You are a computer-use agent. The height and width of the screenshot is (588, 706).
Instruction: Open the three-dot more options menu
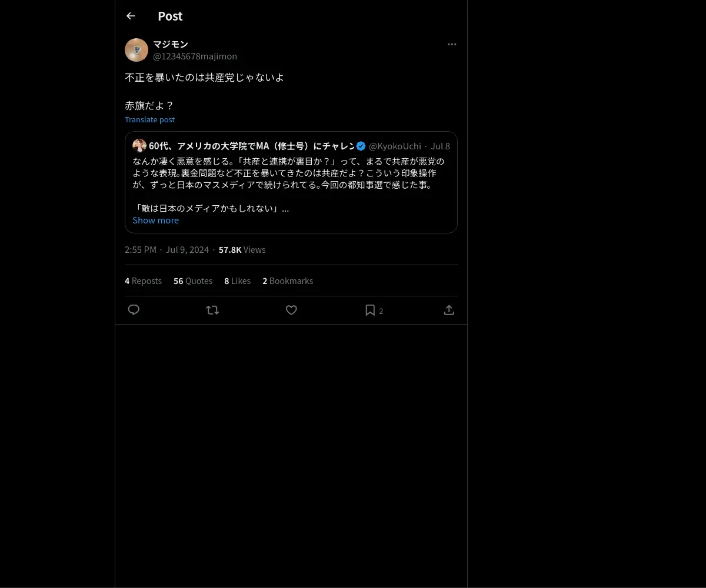coord(452,44)
